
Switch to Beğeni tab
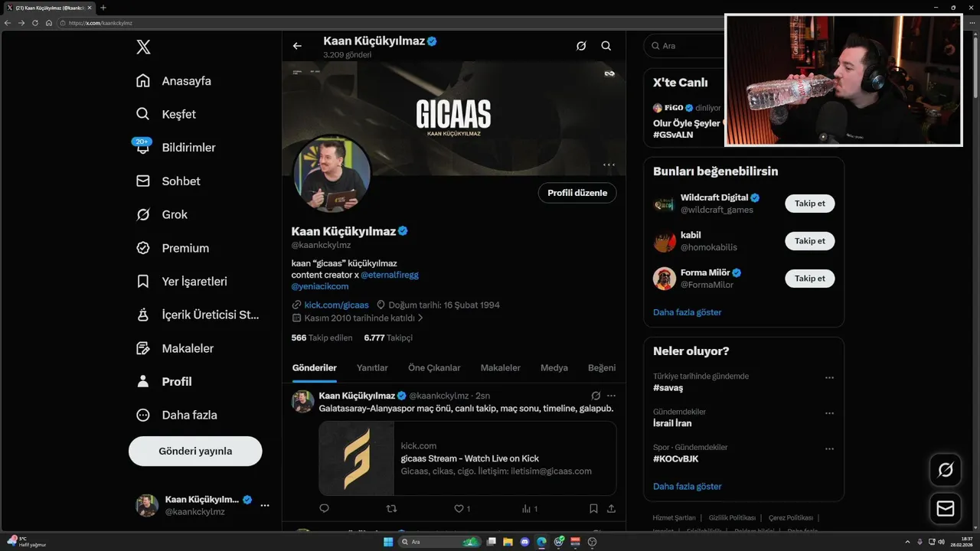(x=602, y=368)
